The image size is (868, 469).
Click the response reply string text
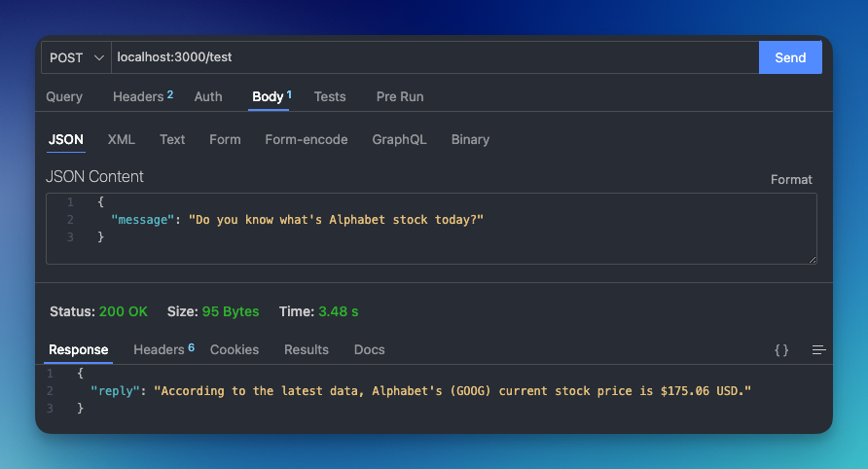(x=452, y=391)
